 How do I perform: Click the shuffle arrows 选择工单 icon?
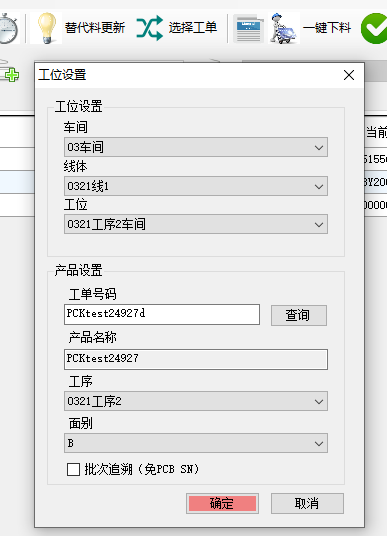pos(149,28)
